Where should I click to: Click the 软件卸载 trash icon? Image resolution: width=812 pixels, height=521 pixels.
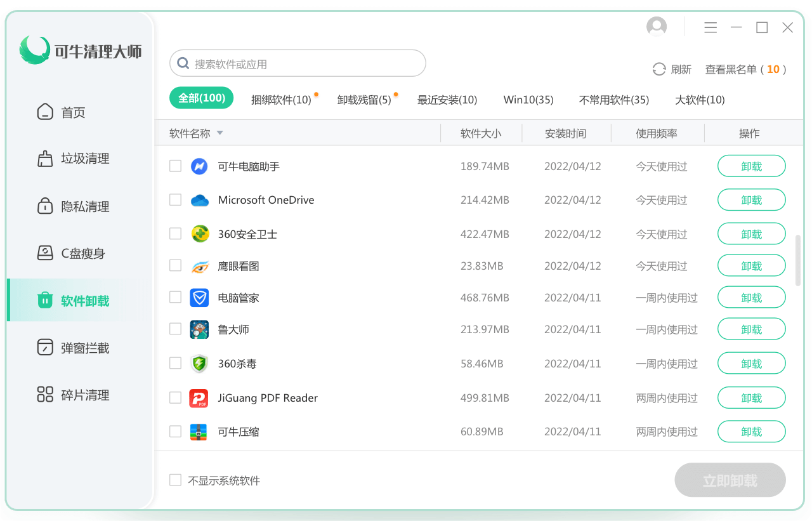45,300
